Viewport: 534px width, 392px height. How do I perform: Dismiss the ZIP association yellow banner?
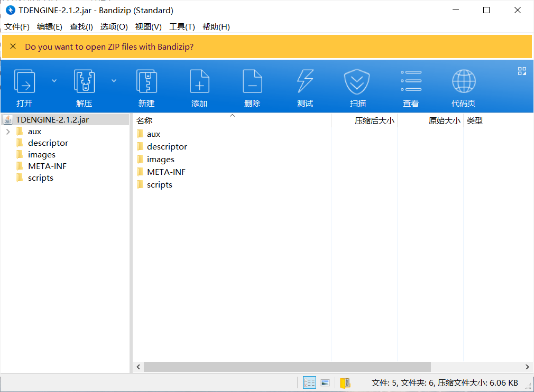point(13,46)
